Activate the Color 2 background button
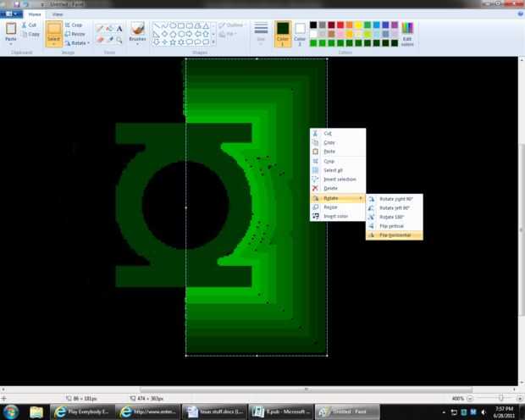This screenshot has width=525, height=420. click(300, 34)
